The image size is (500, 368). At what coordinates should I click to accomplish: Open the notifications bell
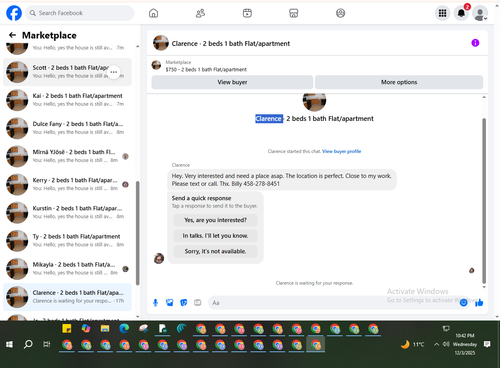[x=461, y=13]
